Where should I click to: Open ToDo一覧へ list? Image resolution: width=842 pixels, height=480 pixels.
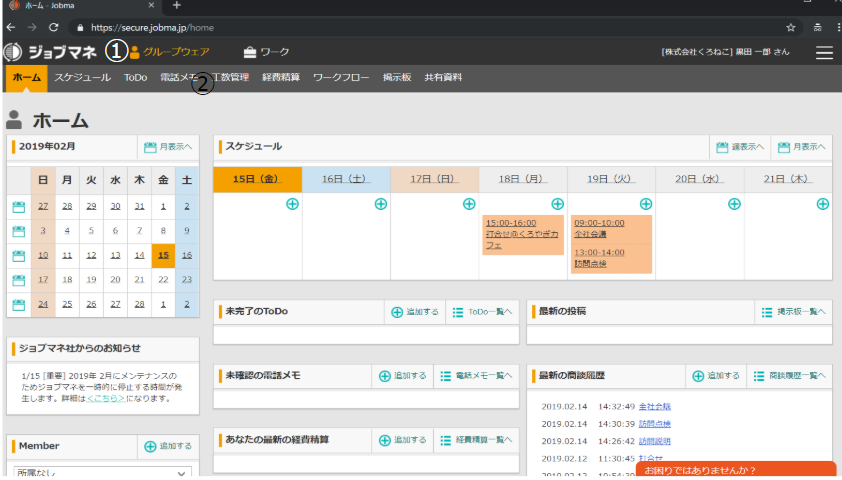tap(482, 312)
